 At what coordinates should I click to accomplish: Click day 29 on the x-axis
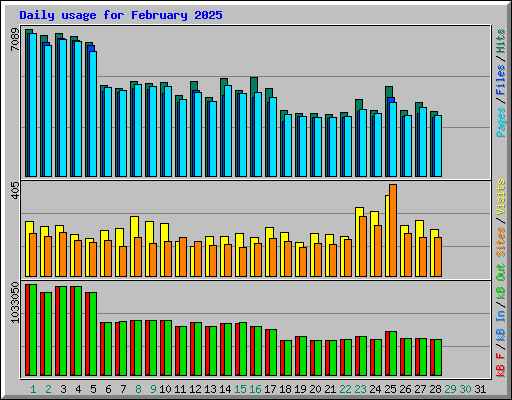(450, 389)
